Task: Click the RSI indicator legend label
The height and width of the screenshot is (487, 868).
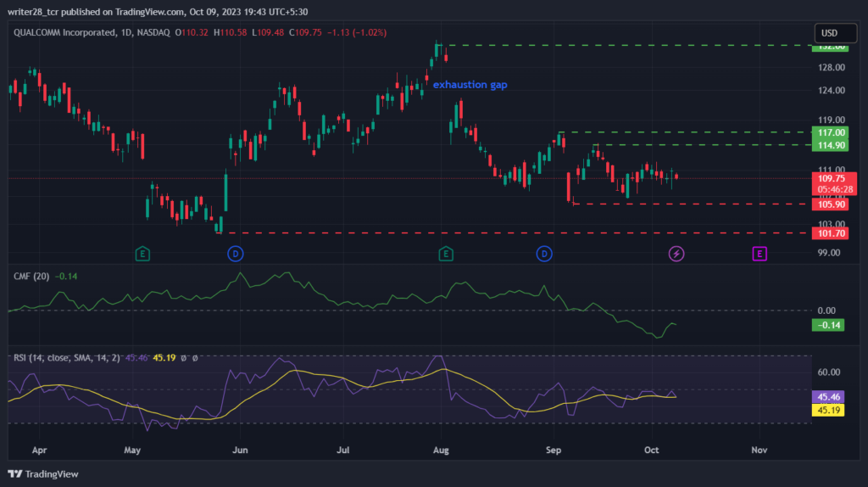Action: [x=66, y=358]
